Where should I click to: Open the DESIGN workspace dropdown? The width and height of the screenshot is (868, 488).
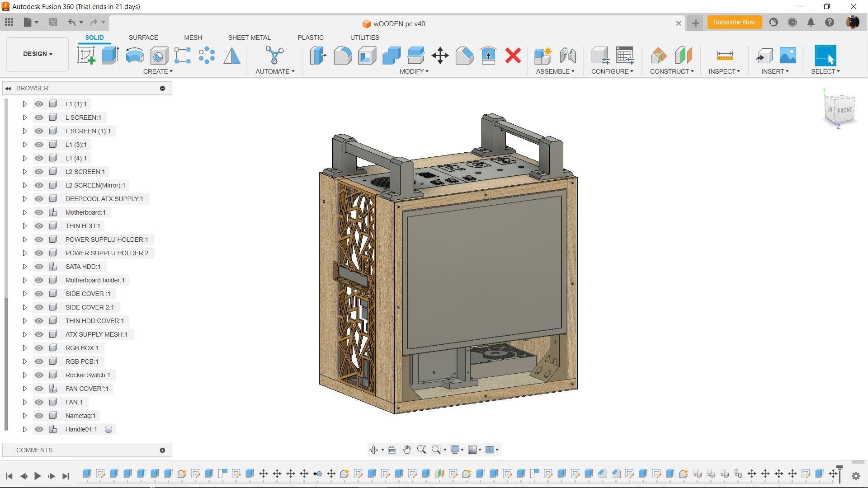(x=37, y=54)
